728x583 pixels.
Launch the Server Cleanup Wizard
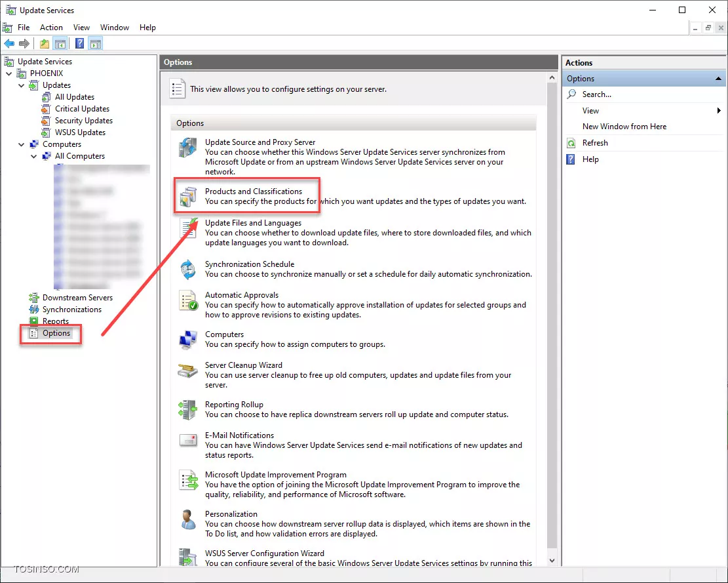coord(244,365)
